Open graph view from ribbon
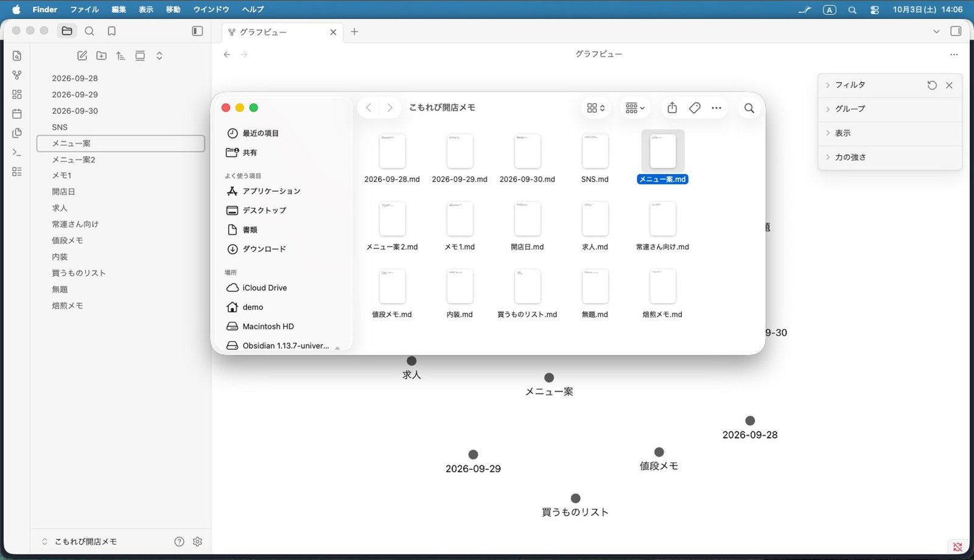Image resolution: width=974 pixels, height=560 pixels. click(x=17, y=75)
